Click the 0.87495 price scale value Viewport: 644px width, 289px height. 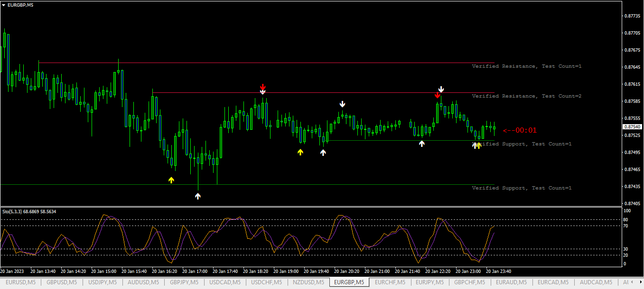pos(632,153)
